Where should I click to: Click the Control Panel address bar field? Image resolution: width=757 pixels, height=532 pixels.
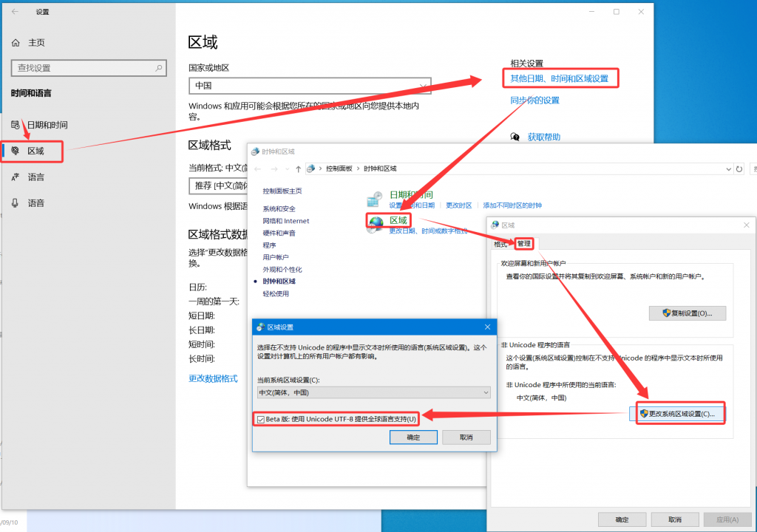[x=519, y=168]
